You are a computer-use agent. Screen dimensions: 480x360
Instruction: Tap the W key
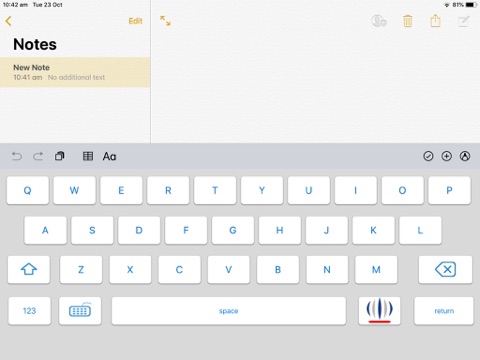point(74,190)
